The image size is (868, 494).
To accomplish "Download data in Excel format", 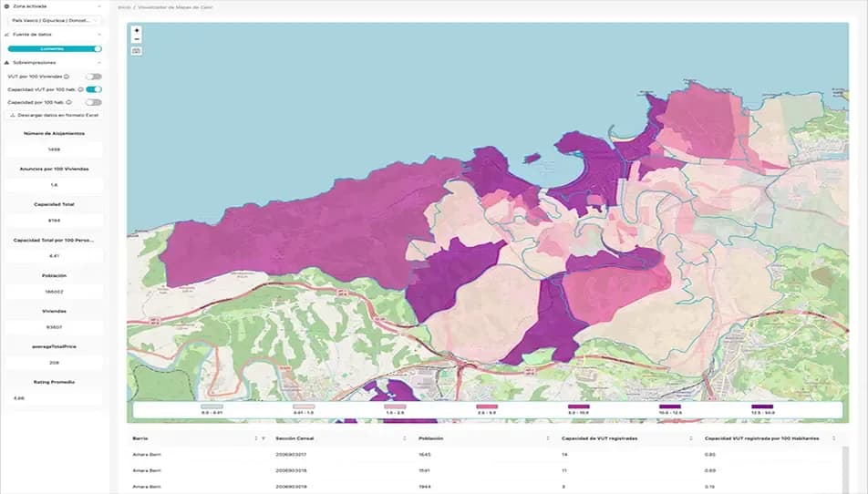I will (55, 116).
